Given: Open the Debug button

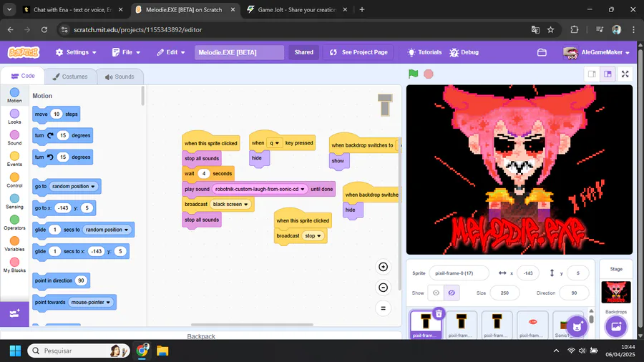Looking at the screenshot, I should tap(464, 52).
